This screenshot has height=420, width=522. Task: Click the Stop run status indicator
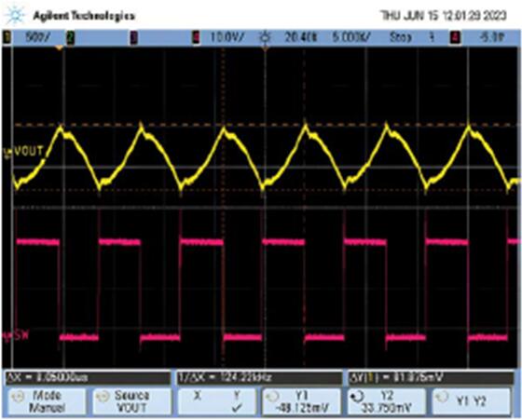click(x=400, y=37)
